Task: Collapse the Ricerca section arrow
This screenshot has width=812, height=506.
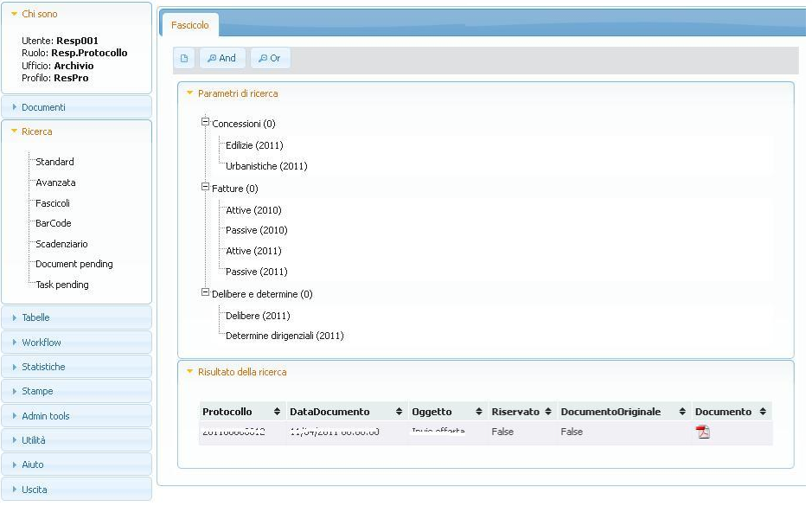Action: (12, 131)
